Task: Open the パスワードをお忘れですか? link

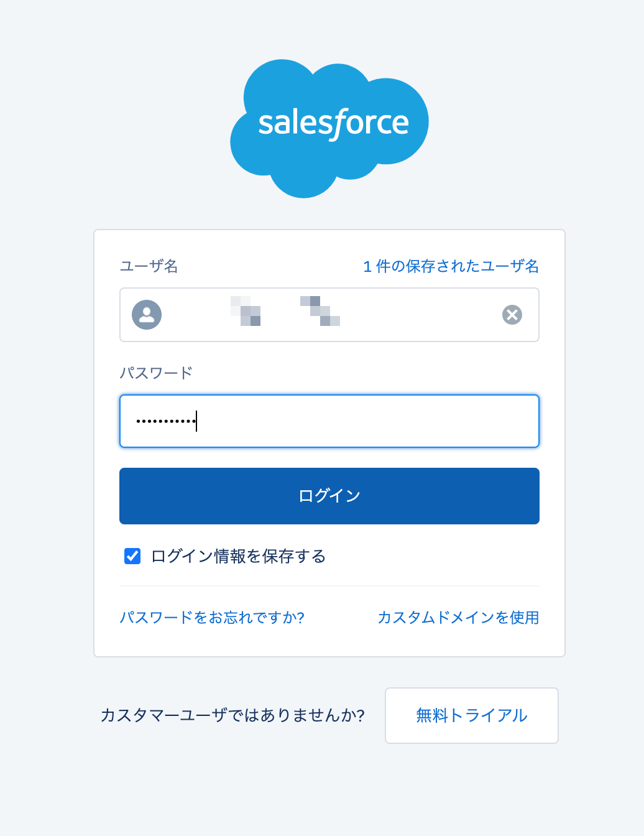Action: click(212, 618)
